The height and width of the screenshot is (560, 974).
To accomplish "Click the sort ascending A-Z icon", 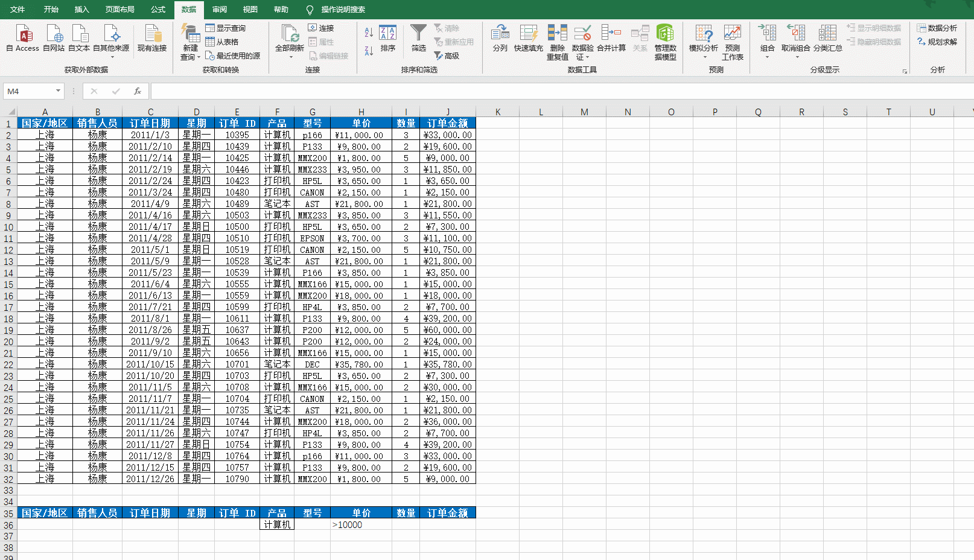I will click(x=369, y=32).
